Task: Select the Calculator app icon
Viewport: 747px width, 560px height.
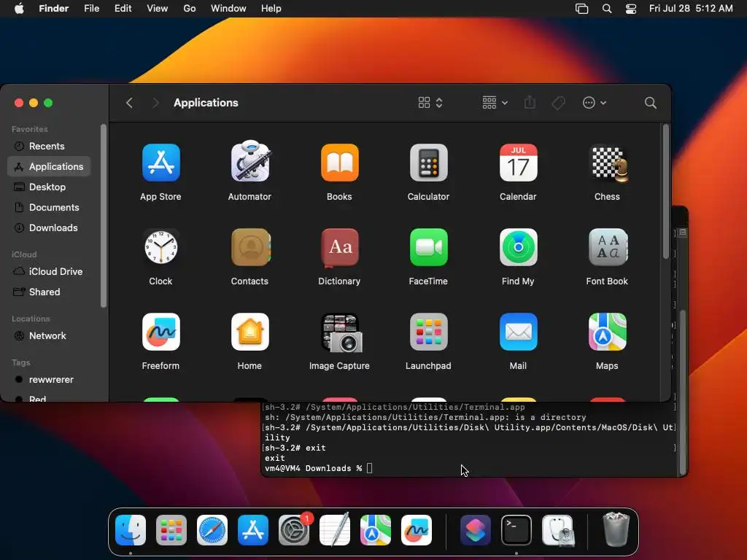Action: pos(429,163)
